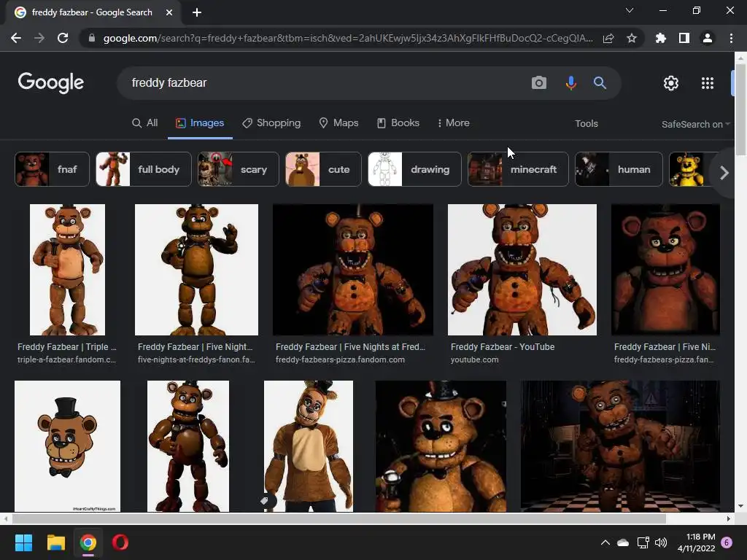Click the vertical scrollbar thumb

740,109
